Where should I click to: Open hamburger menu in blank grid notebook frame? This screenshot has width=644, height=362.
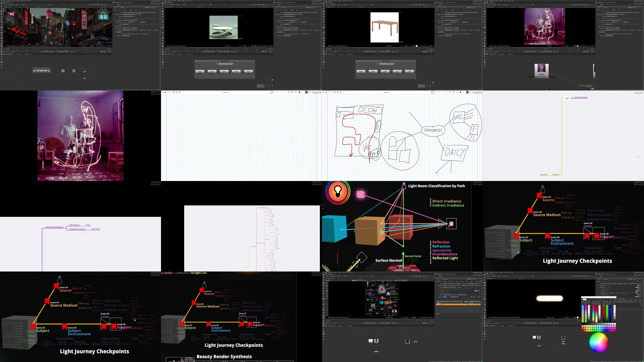tap(163, 92)
